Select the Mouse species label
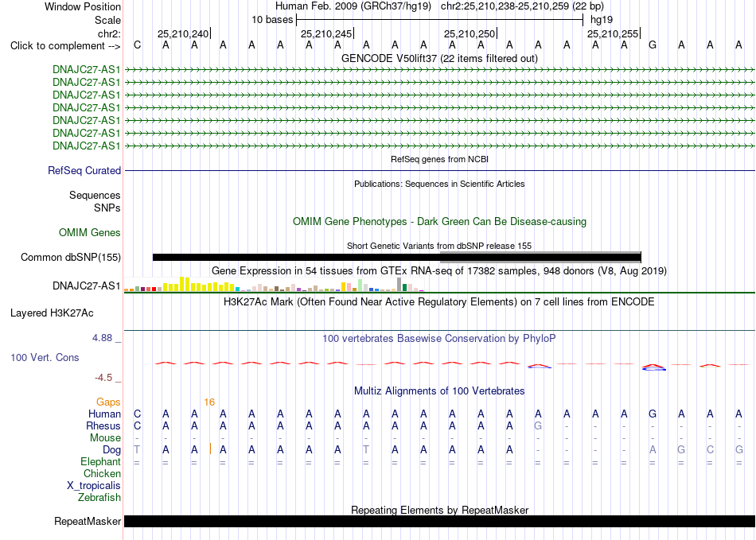Screen dimensions: 756x540 point(105,438)
